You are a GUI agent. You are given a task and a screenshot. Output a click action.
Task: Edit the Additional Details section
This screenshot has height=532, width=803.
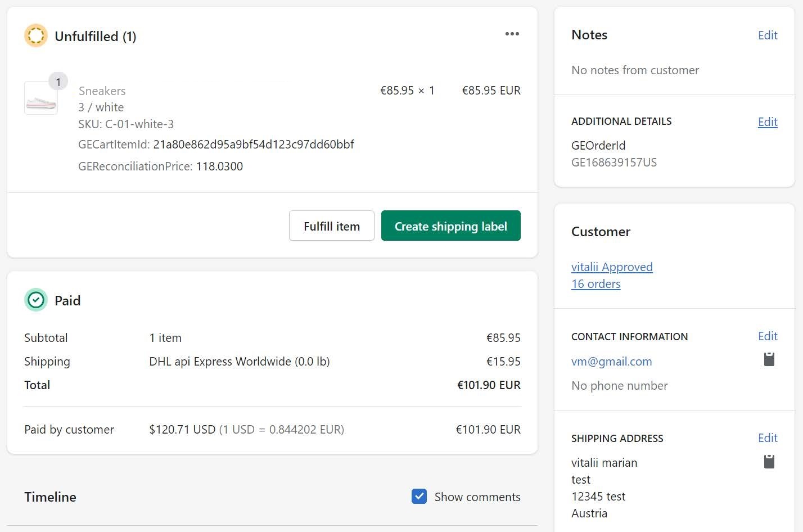click(767, 122)
